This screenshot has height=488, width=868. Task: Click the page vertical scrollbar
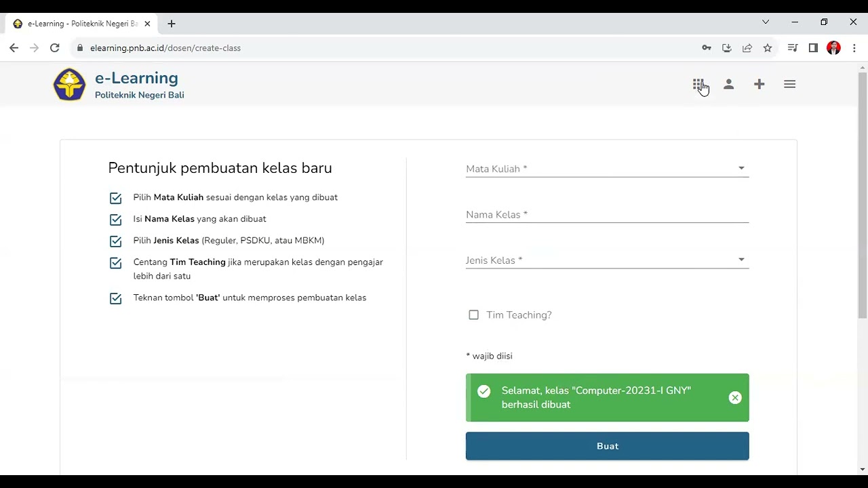(862, 203)
